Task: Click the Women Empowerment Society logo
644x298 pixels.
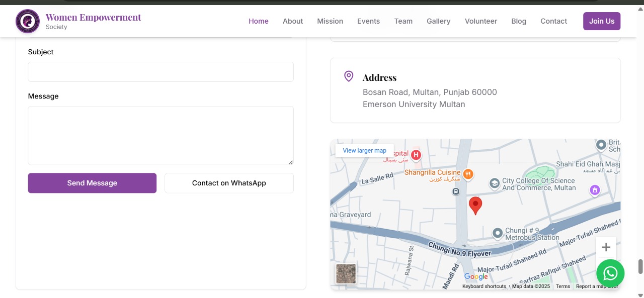Action: [x=28, y=21]
